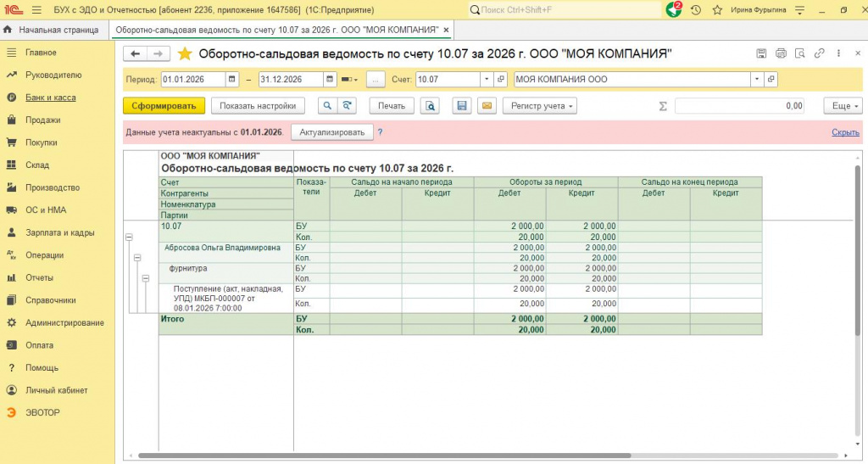Screen dimensions: 868x464
Task: Click the sum sigma icon
Action: tap(663, 106)
